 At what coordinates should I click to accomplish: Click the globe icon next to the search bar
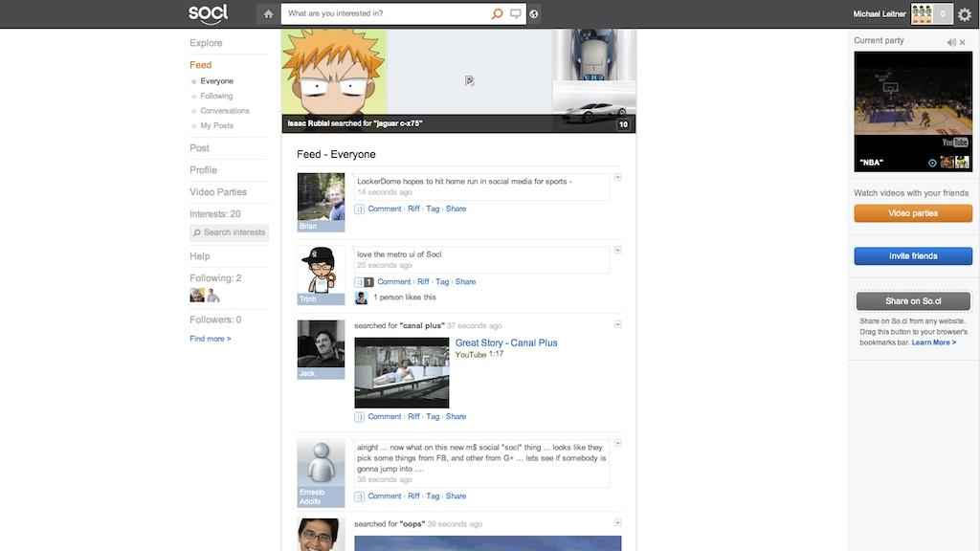tap(534, 13)
